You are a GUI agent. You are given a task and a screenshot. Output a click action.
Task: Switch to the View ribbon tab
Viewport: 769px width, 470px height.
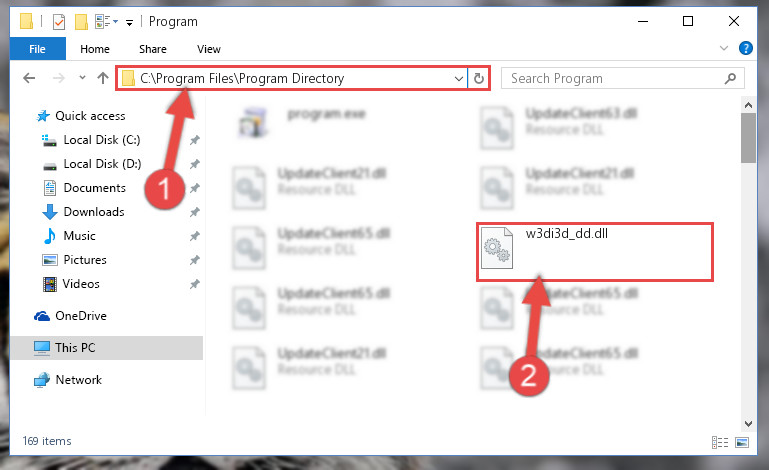(x=208, y=49)
